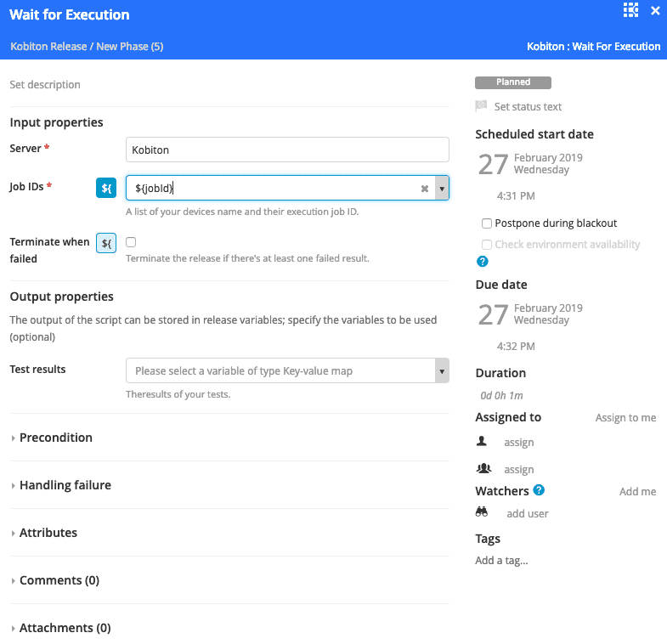Expand the Comments (0) section

pos(59,580)
